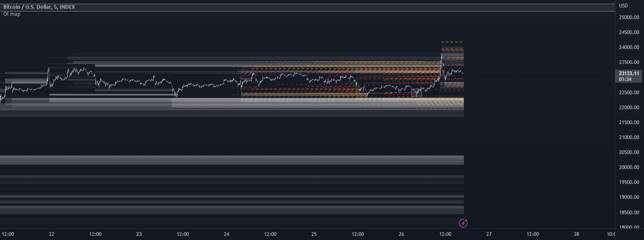
Task: Click the OI map indicator label
Action: click(12, 14)
